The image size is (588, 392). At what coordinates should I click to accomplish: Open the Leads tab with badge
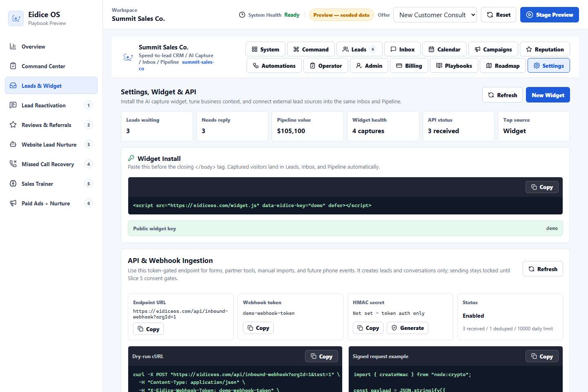[x=359, y=49]
